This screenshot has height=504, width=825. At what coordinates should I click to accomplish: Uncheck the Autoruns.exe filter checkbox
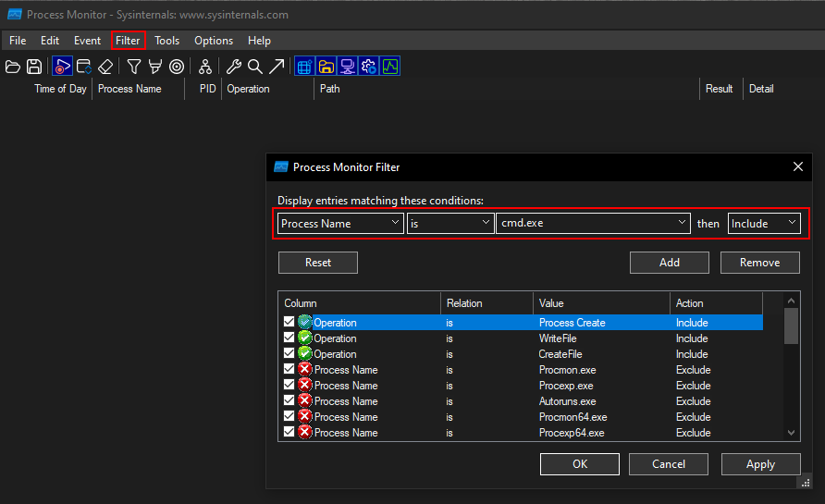pyautogui.click(x=289, y=400)
